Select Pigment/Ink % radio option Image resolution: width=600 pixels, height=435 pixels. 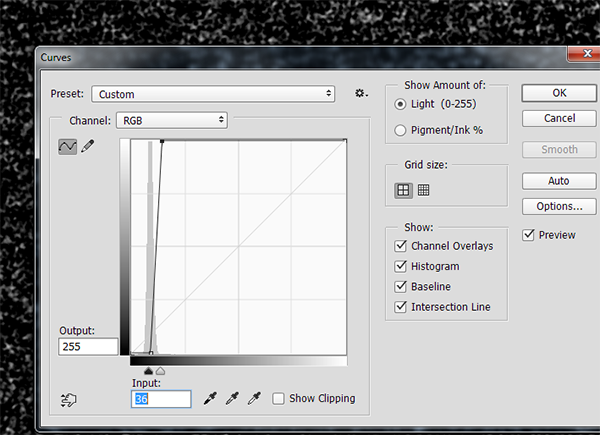pos(401,130)
